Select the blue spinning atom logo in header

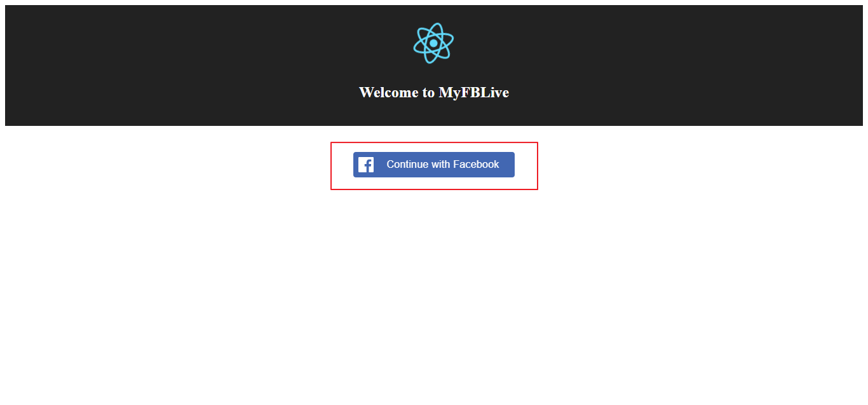(433, 43)
